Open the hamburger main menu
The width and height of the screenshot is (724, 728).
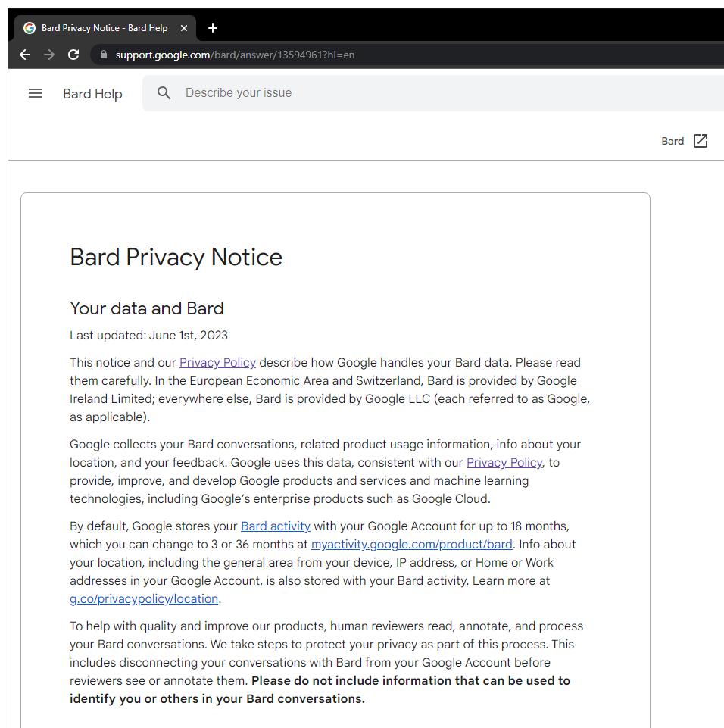point(36,93)
